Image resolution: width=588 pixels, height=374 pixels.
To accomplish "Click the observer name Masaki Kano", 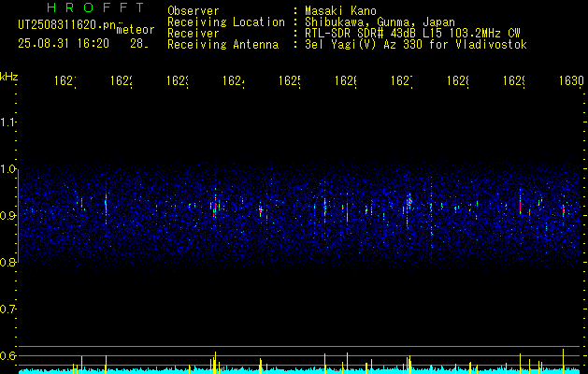I will pos(340,10).
